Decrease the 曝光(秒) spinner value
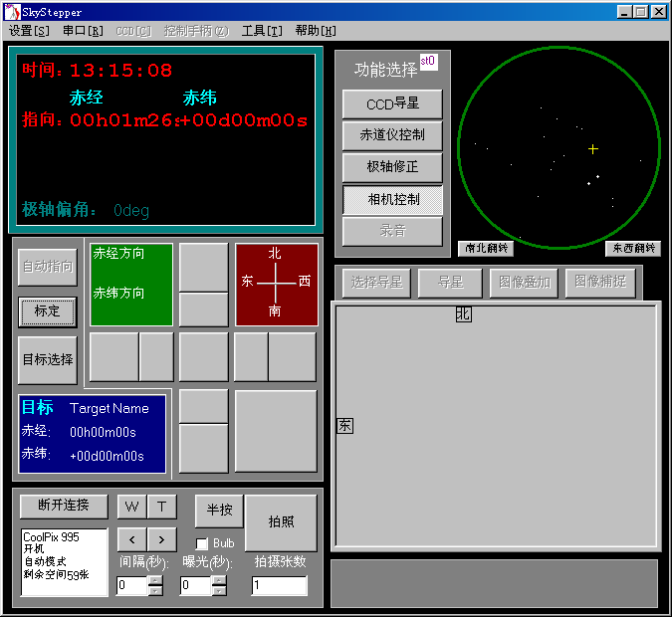Screen dimensions: 672x617 [x=218, y=591]
